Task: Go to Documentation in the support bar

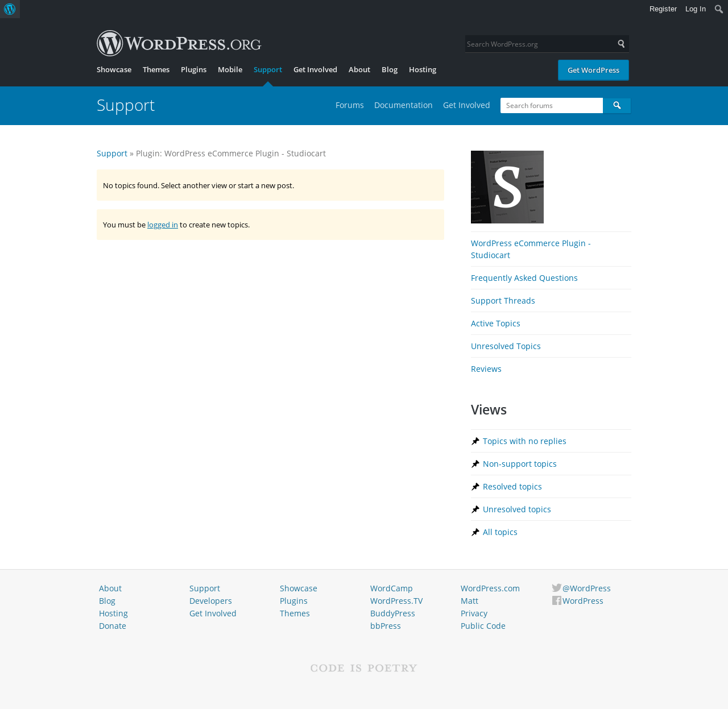Action: point(403,105)
